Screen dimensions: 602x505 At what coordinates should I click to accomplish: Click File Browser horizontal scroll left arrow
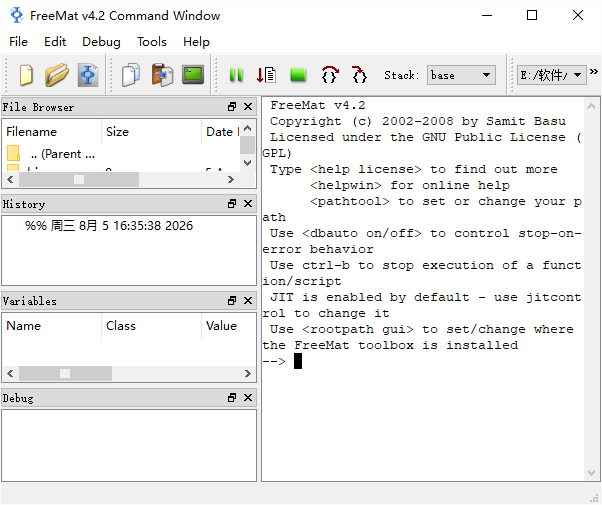pyautogui.click(x=10, y=179)
